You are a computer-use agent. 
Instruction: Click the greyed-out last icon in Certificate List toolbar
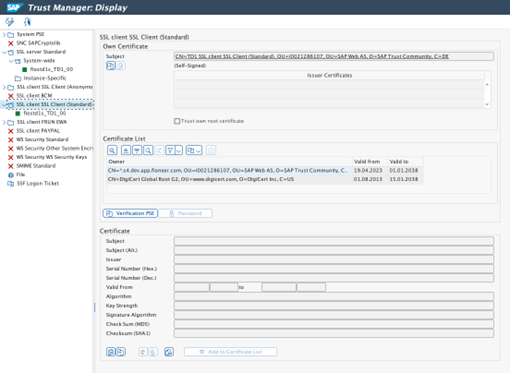pyautogui.click(x=211, y=151)
